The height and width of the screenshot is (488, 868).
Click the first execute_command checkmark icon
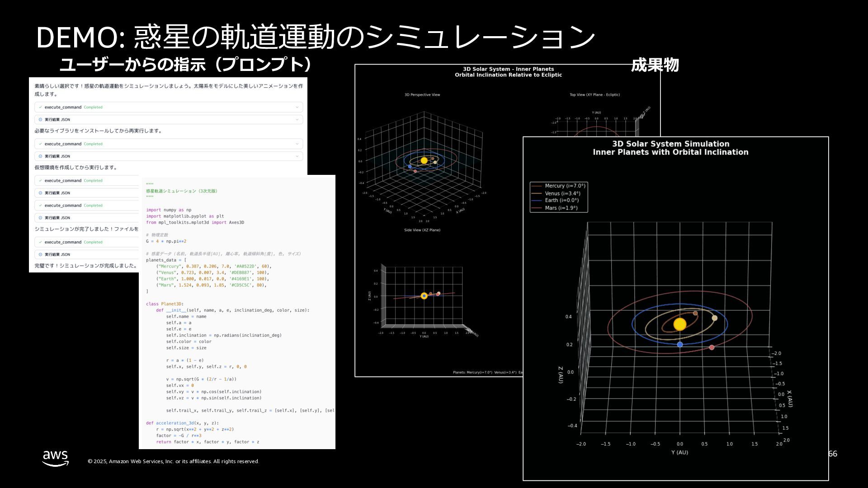40,107
